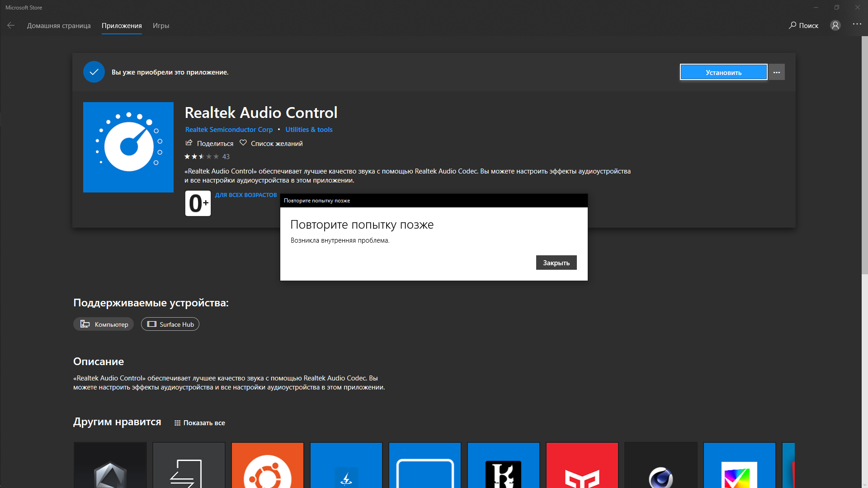Open the three-dots menu in top bar

(x=857, y=24)
